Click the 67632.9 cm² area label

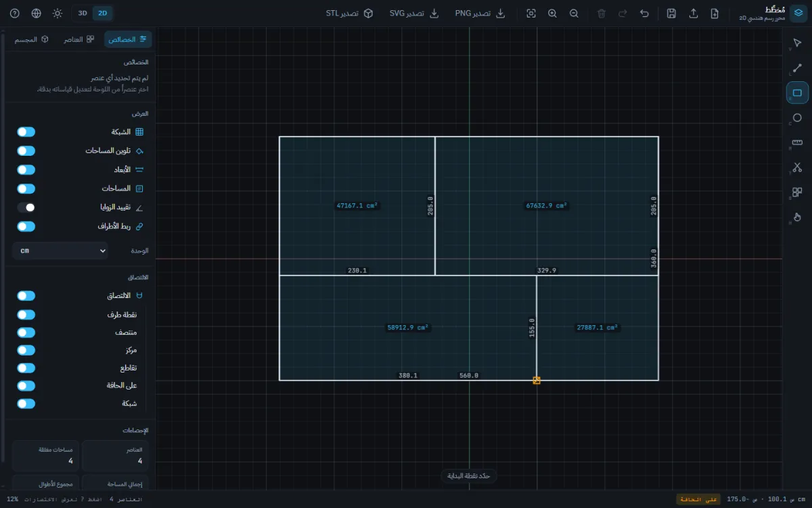547,206
